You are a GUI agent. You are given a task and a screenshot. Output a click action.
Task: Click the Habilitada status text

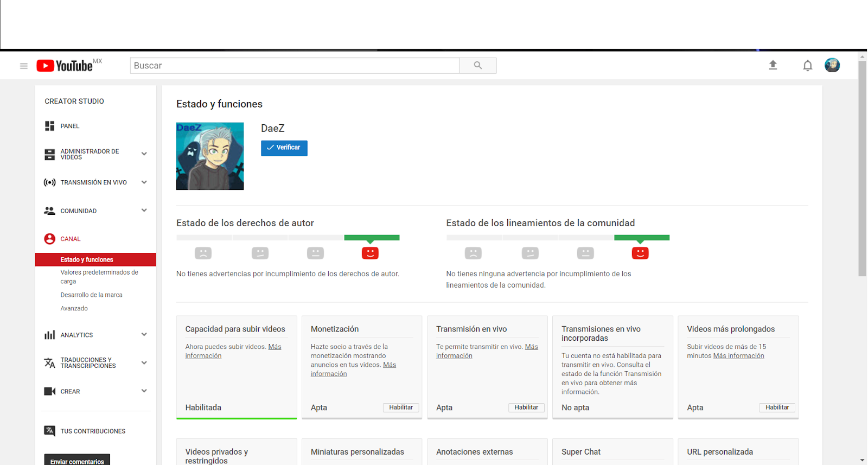(203, 407)
